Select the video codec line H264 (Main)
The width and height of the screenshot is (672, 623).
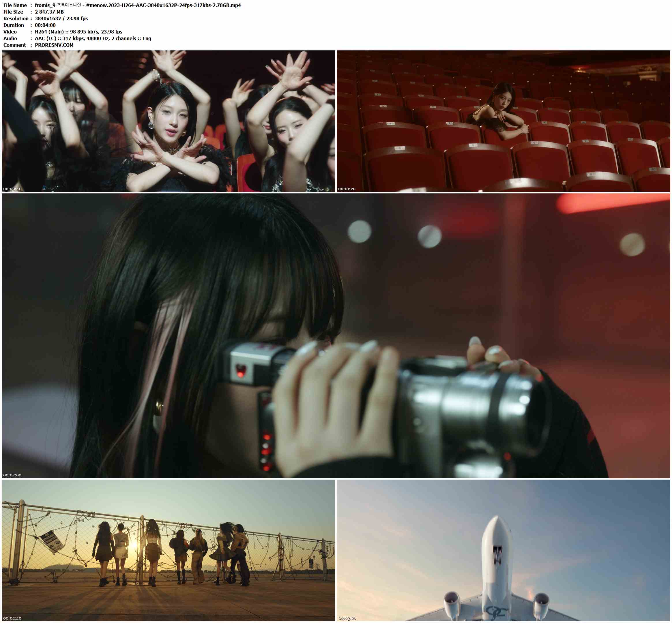tap(78, 32)
